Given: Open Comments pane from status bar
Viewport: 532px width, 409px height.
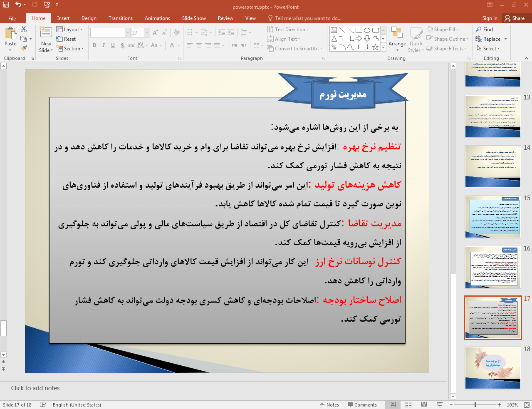Looking at the screenshot, I should coord(362,405).
